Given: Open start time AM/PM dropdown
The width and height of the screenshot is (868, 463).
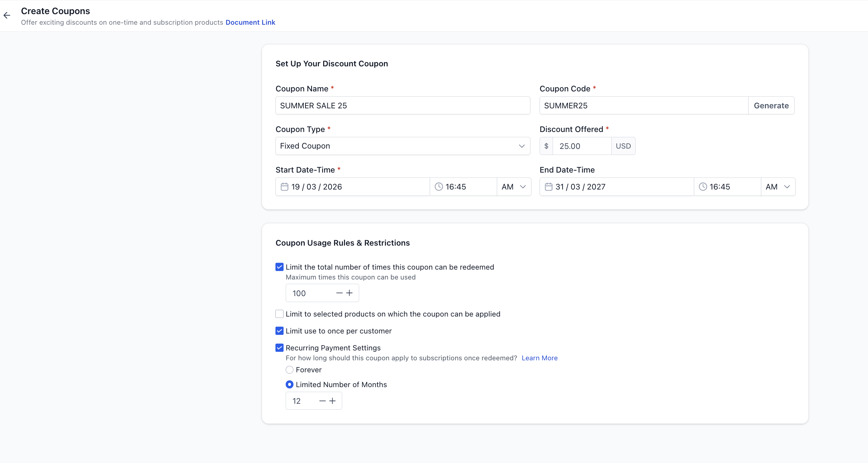Looking at the screenshot, I should tap(514, 187).
